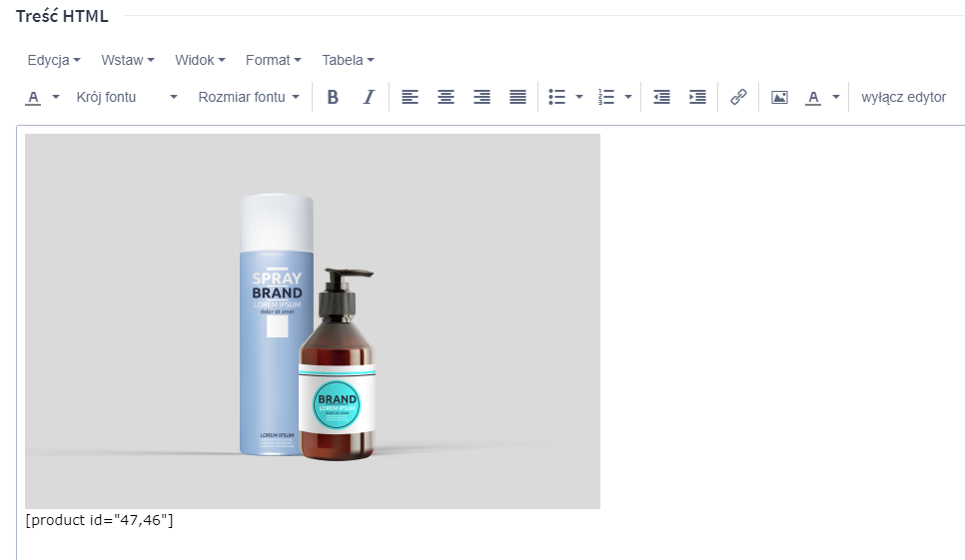This screenshot has height=560, width=965.
Task: Click the insert image icon
Action: coord(779,97)
